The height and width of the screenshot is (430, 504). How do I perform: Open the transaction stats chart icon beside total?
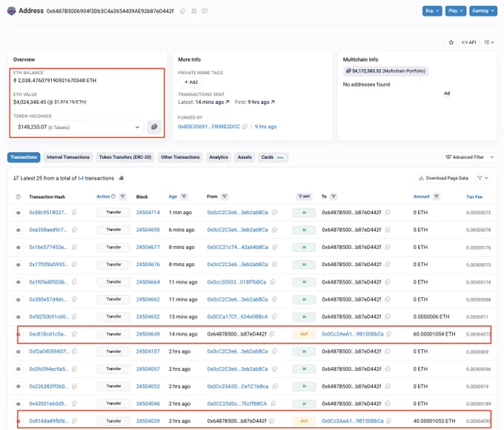click(x=121, y=178)
